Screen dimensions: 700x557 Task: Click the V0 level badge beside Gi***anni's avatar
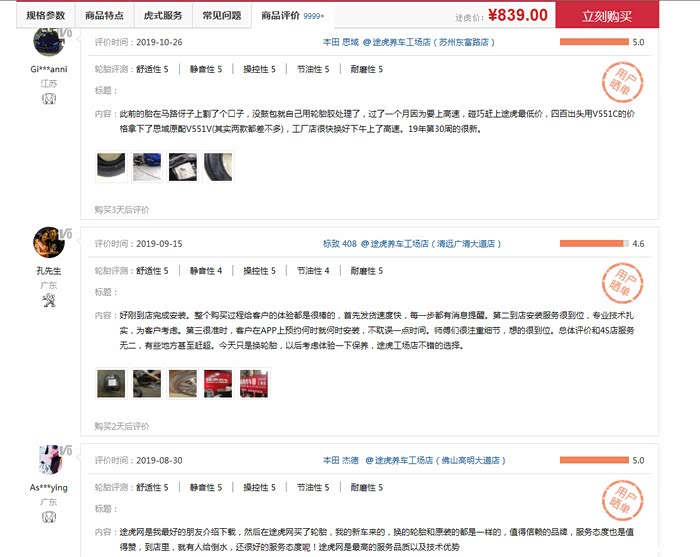(x=66, y=33)
